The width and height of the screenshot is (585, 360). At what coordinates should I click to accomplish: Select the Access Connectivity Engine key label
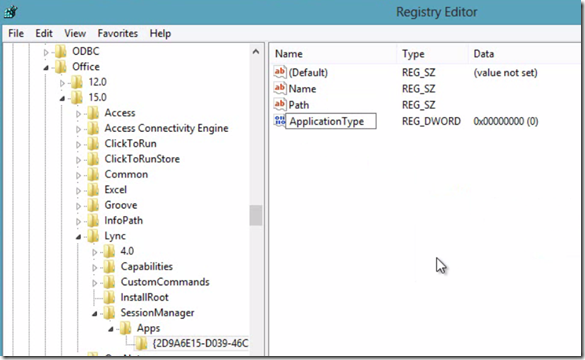pyautogui.click(x=166, y=128)
